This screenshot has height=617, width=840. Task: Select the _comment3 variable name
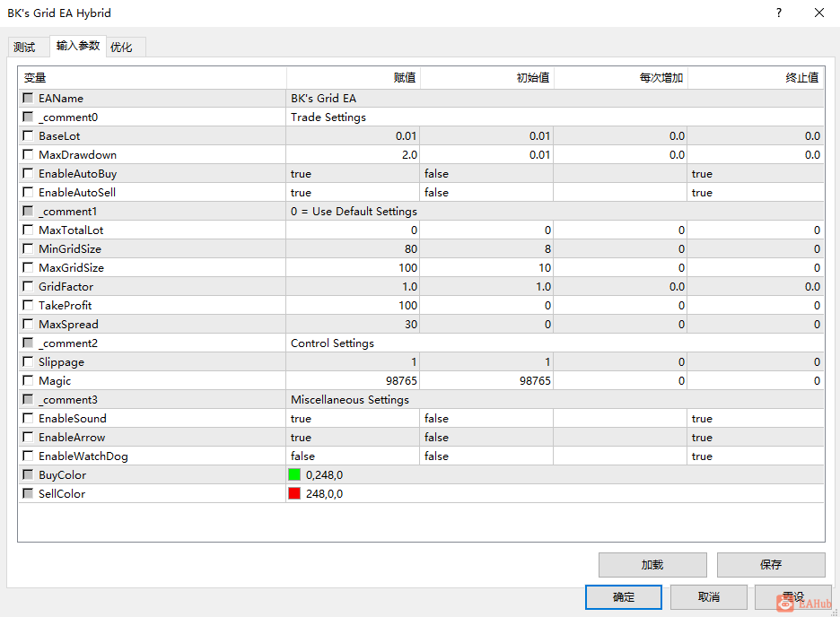pyautogui.click(x=68, y=400)
